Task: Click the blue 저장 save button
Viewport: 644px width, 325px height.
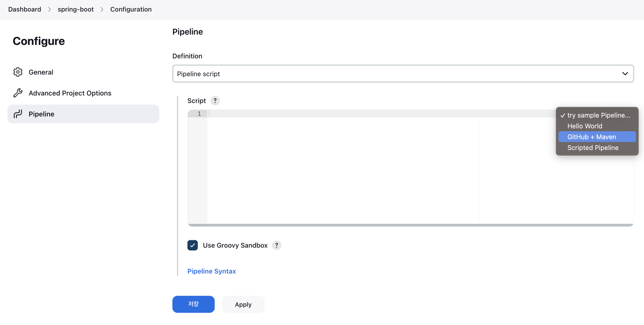Action: 194,304
